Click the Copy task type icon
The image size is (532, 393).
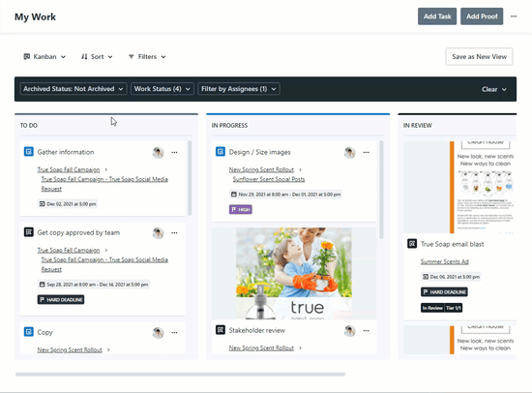[x=29, y=332]
